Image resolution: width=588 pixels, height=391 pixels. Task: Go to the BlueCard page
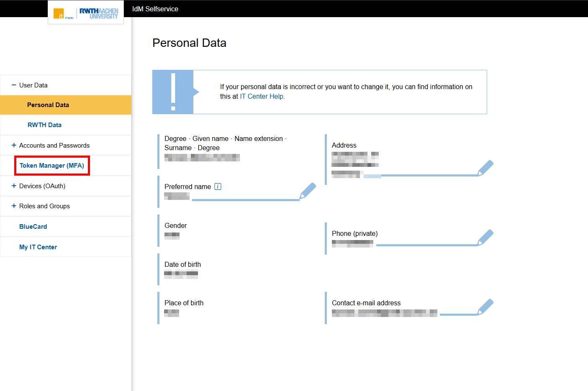[x=33, y=227]
